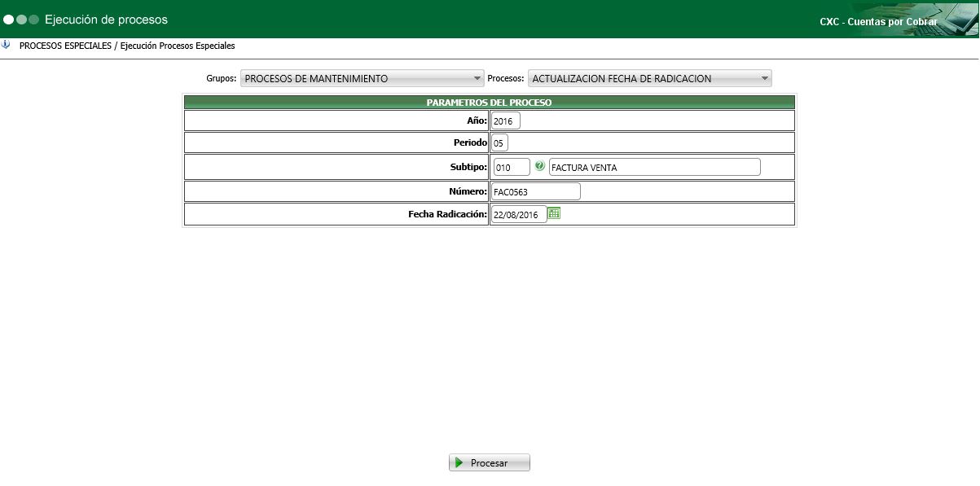The height and width of the screenshot is (486, 980).
Task: Open the Subtipo green help lookup icon
Action: [x=539, y=166]
